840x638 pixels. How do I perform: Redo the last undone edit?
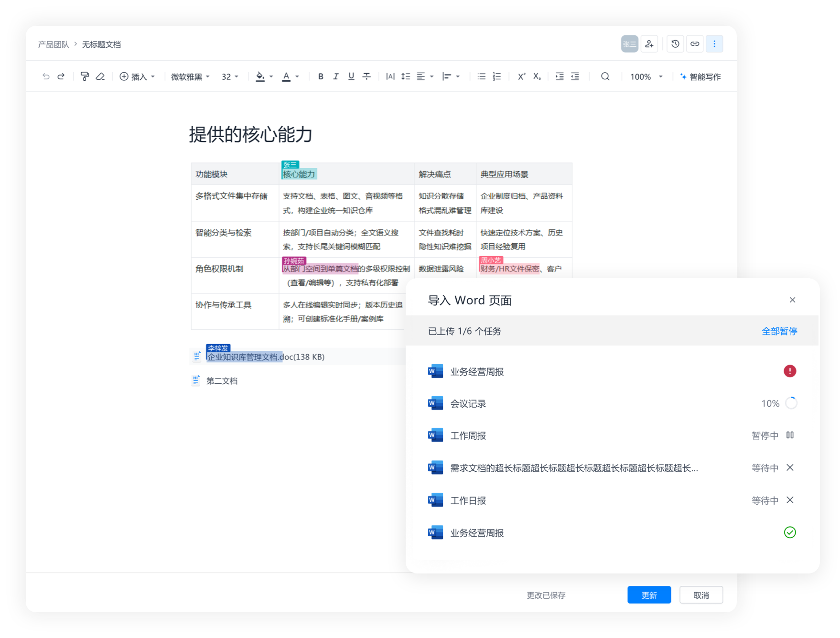(61, 76)
